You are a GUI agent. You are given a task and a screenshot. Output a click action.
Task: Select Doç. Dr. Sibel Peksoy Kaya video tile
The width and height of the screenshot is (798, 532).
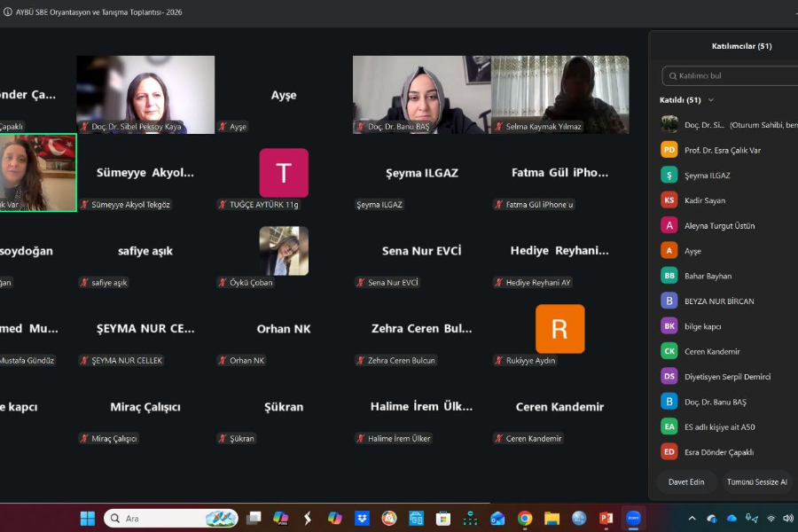145,95
